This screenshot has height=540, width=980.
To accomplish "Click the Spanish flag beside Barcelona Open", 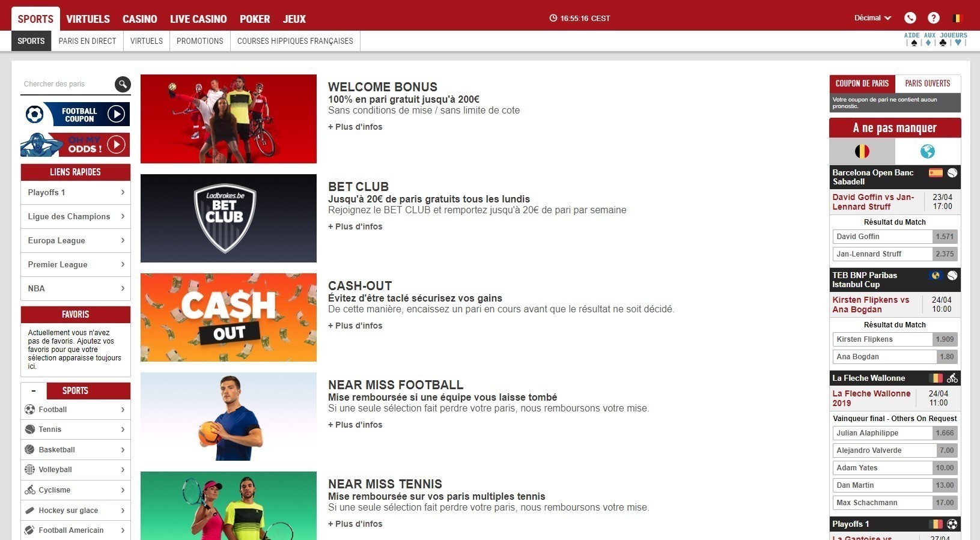I will (936, 173).
